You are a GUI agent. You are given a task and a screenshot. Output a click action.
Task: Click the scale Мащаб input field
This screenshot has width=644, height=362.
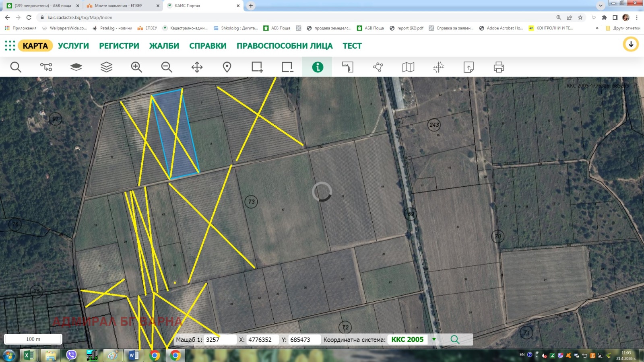tap(220, 339)
